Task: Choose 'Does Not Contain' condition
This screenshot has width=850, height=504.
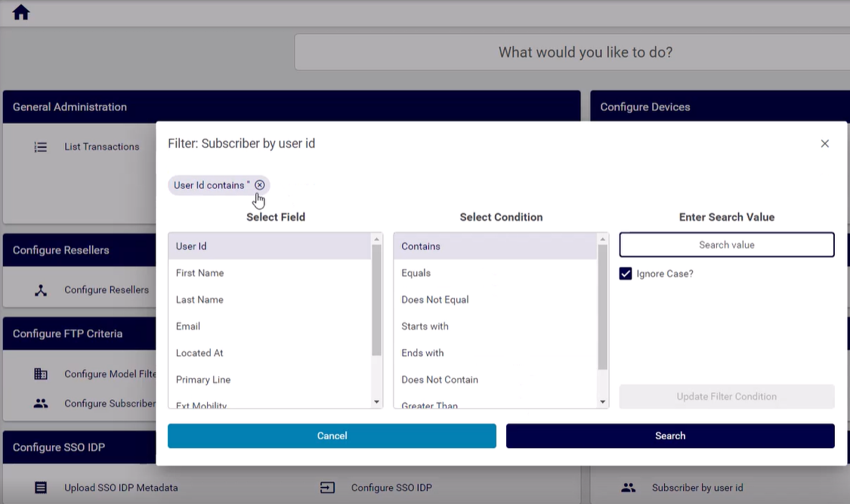Action: click(440, 379)
